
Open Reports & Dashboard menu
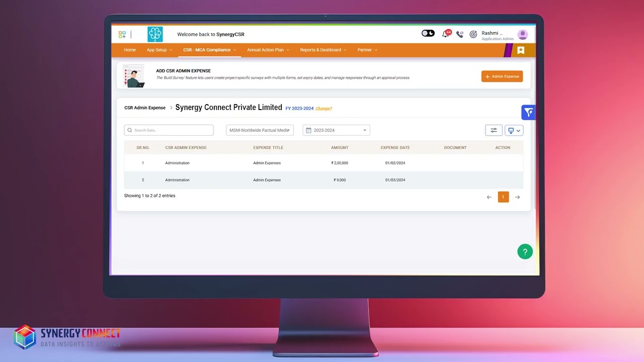click(323, 50)
